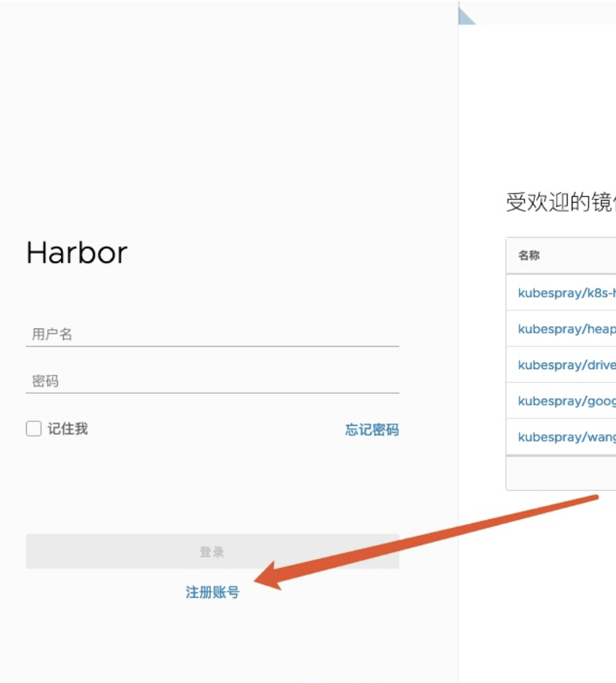Screen dimensions: 616x683
Task: Click the 受欢迎的镜像 popular repositories heading
Action: point(560,202)
